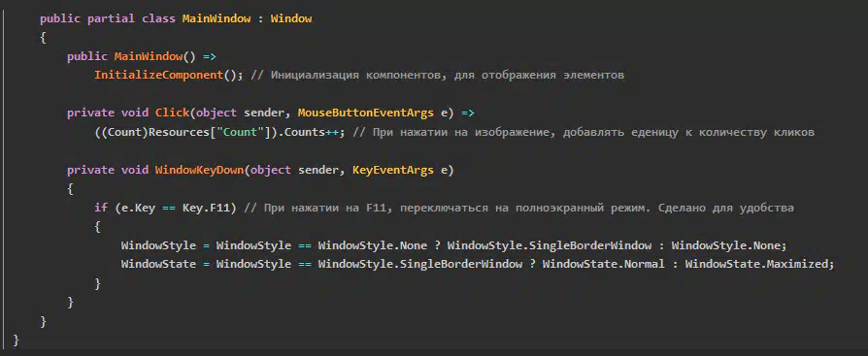
Task: Click the MainWindow class name after 'class'
Action: [217, 18]
